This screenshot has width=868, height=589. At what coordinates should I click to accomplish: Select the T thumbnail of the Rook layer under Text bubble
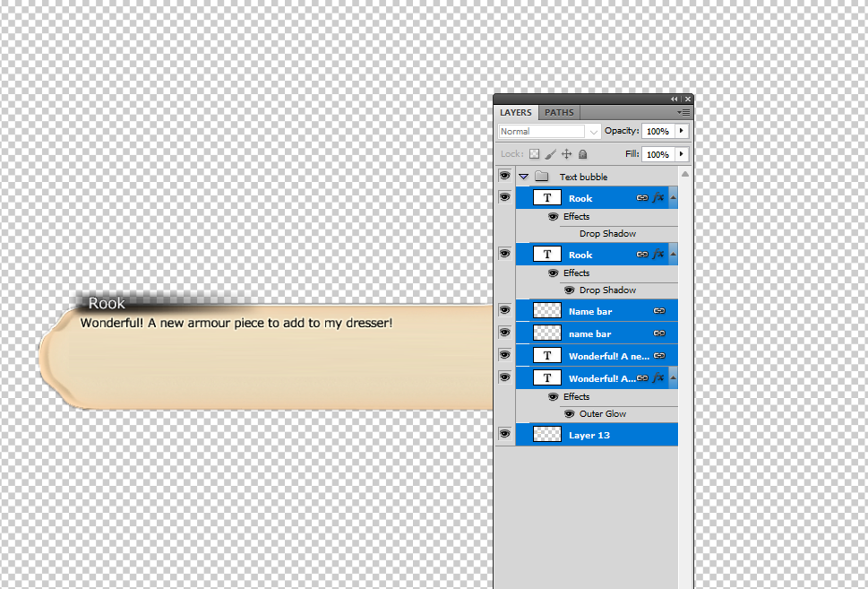point(547,198)
